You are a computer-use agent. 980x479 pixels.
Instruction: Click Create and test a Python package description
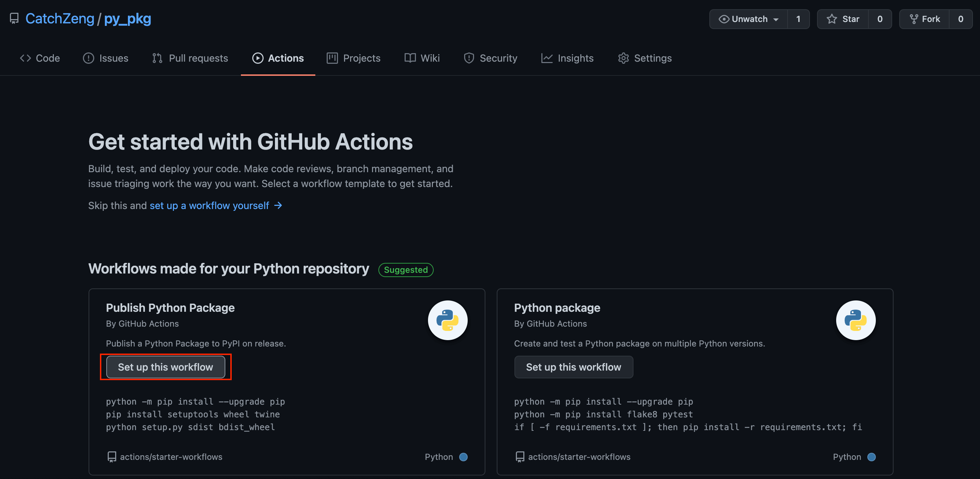pos(640,344)
